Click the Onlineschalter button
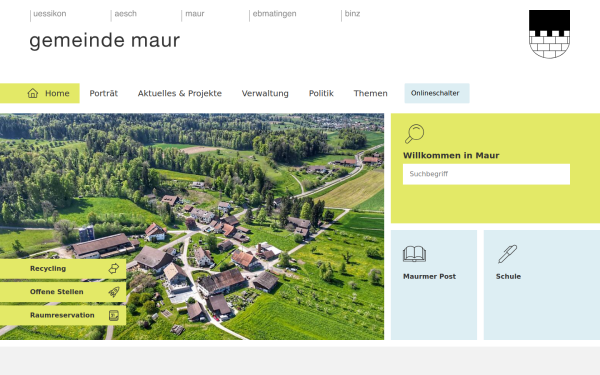The image size is (600, 375). tap(437, 93)
